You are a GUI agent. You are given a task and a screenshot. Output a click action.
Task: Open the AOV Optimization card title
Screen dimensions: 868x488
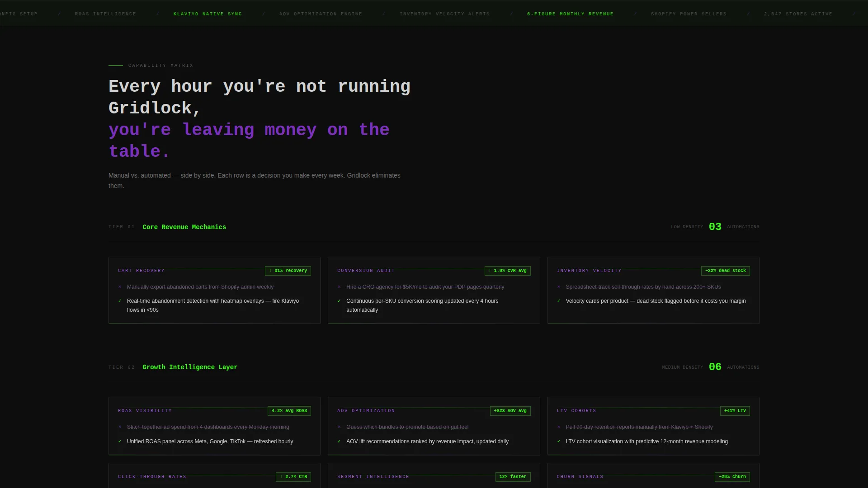366,411
